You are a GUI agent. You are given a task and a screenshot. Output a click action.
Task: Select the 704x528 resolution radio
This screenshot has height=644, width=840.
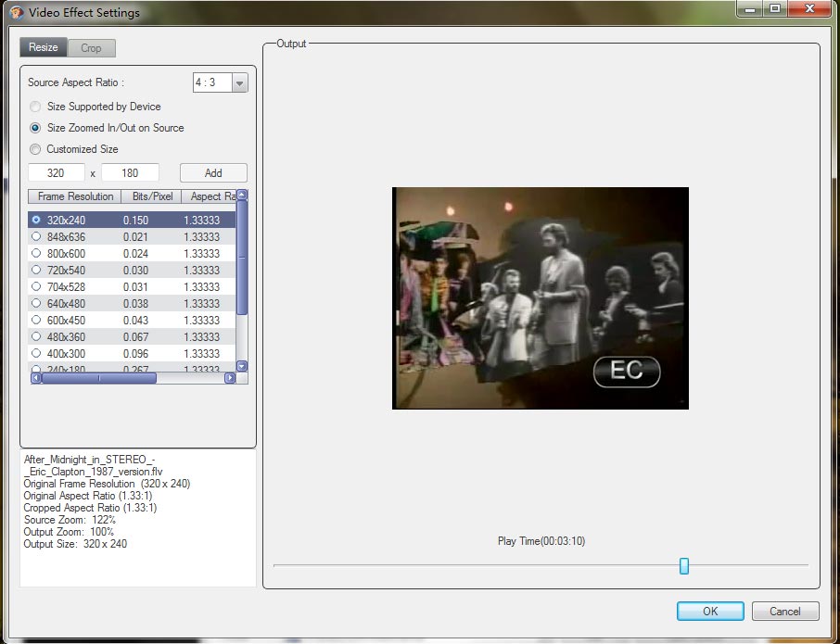coord(36,286)
